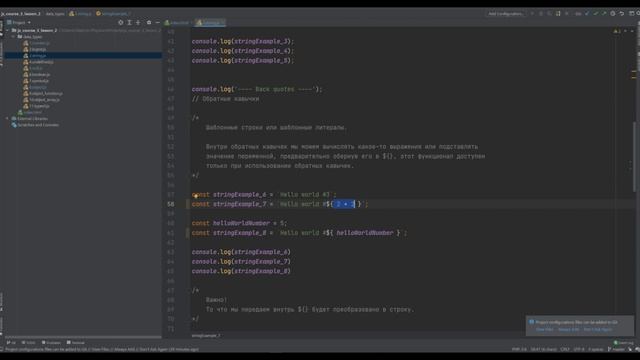
Task: Open Project panel gear settings
Action: [x=149, y=22]
